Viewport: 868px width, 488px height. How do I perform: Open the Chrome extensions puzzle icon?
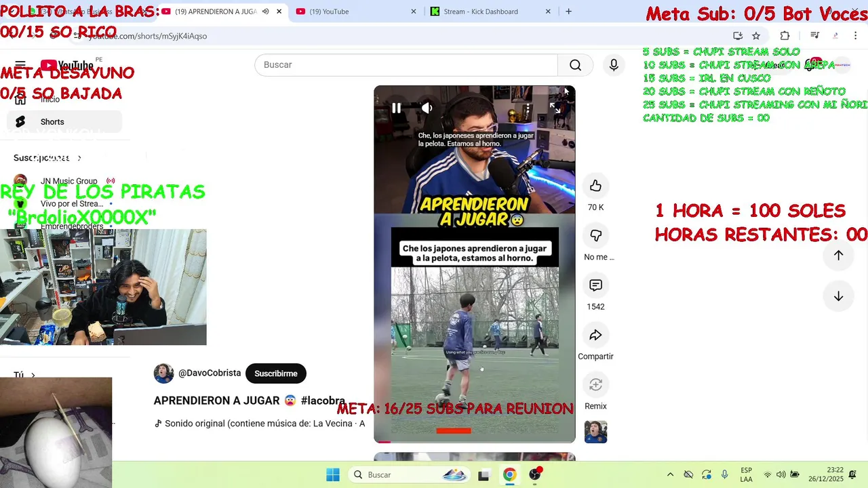pyautogui.click(x=785, y=36)
